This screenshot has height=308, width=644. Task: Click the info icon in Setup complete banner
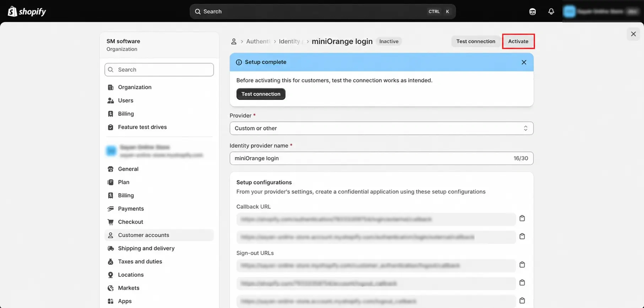pos(239,62)
